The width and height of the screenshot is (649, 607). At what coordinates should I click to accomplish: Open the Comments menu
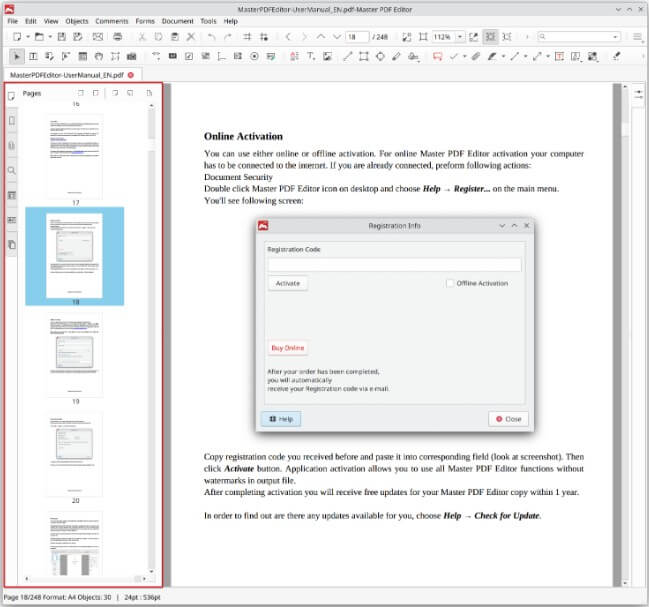(x=112, y=21)
